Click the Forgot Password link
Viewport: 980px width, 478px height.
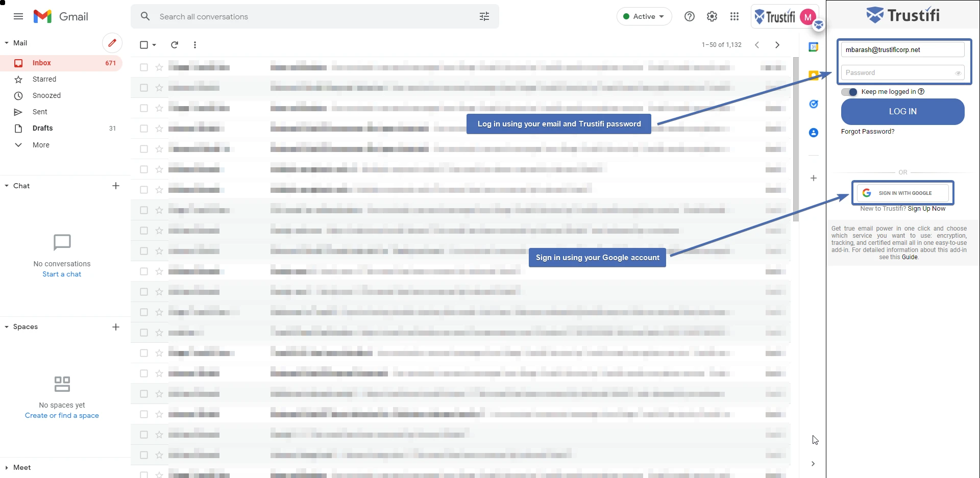[x=867, y=132]
